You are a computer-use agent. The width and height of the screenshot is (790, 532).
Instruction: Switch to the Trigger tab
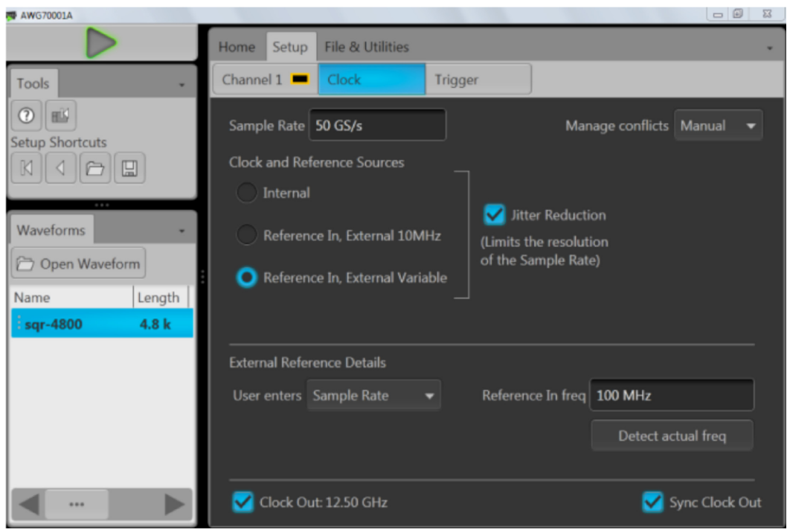pos(456,80)
